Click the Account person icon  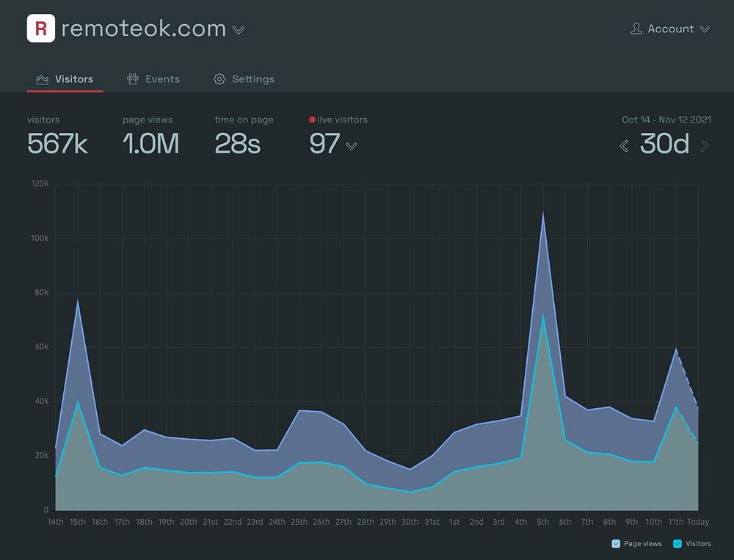click(636, 29)
